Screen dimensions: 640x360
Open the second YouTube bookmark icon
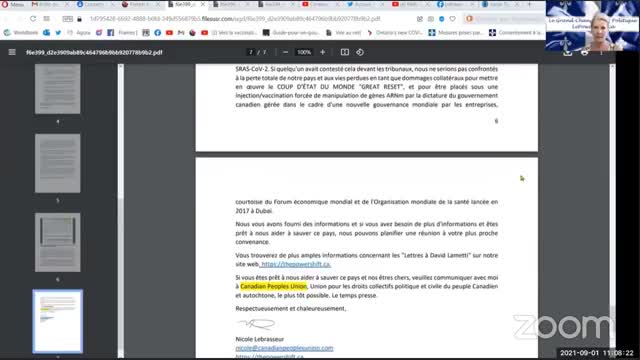[204, 33]
